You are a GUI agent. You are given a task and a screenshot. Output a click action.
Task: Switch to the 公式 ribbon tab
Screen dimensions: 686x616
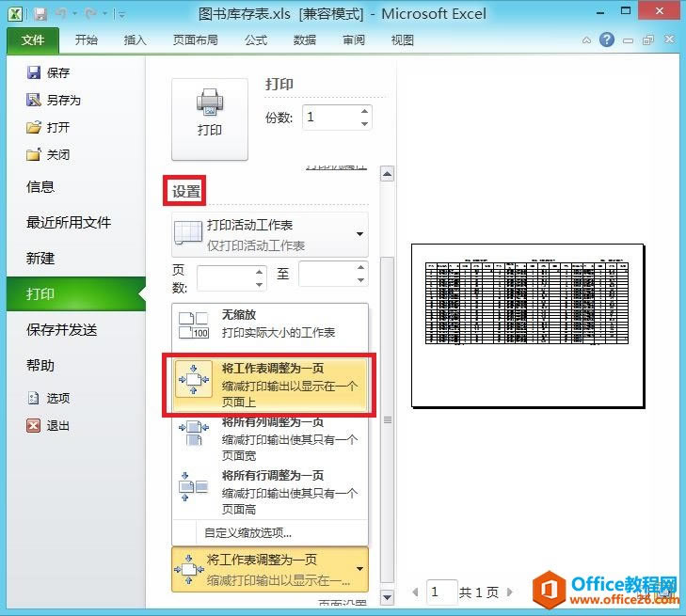[x=256, y=40]
